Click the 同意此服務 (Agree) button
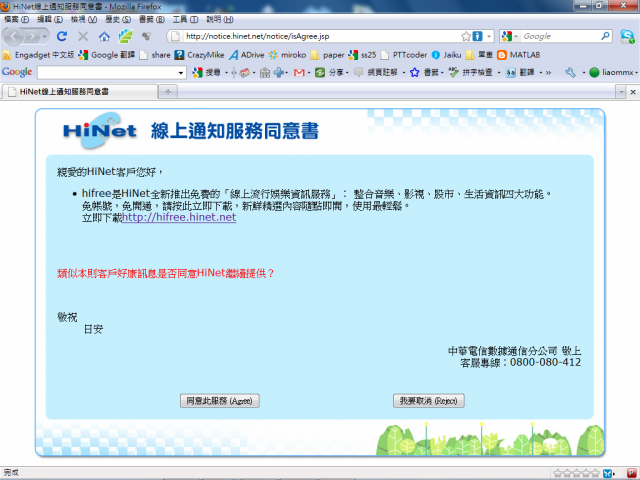Screen dimensions: 640x480 coord(220,401)
